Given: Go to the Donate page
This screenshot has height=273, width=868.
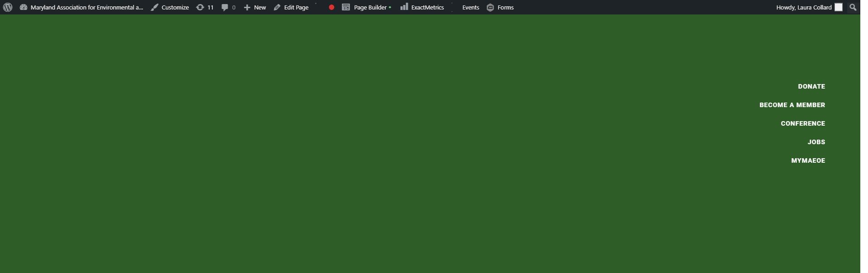Looking at the screenshot, I should tap(811, 86).
